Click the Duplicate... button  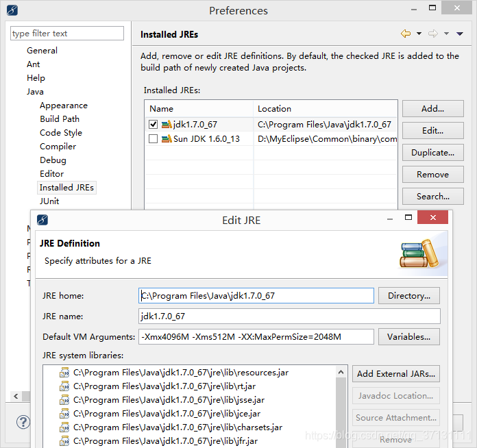[433, 152]
